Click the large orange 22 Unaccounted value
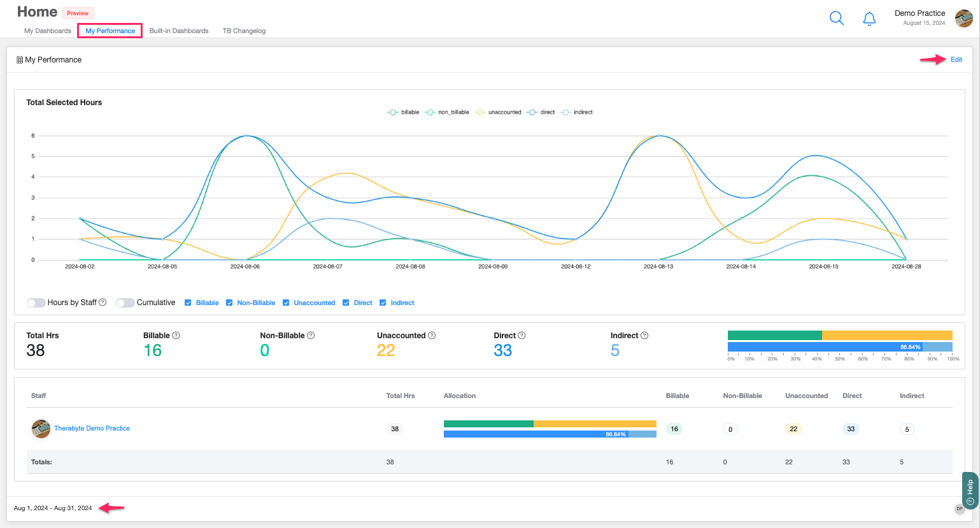The width and height of the screenshot is (980, 528). (386, 350)
